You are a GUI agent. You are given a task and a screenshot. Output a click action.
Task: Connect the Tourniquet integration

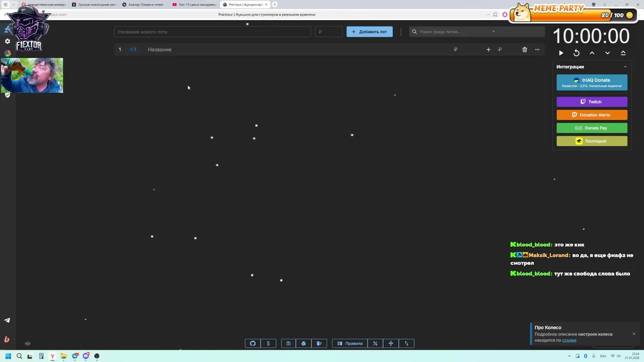tap(592, 141)
